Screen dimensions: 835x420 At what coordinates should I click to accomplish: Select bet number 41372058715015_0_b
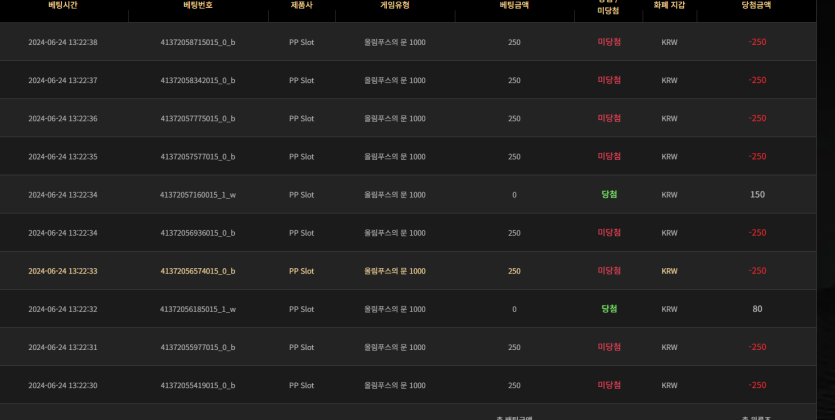[x=198, y=42]
